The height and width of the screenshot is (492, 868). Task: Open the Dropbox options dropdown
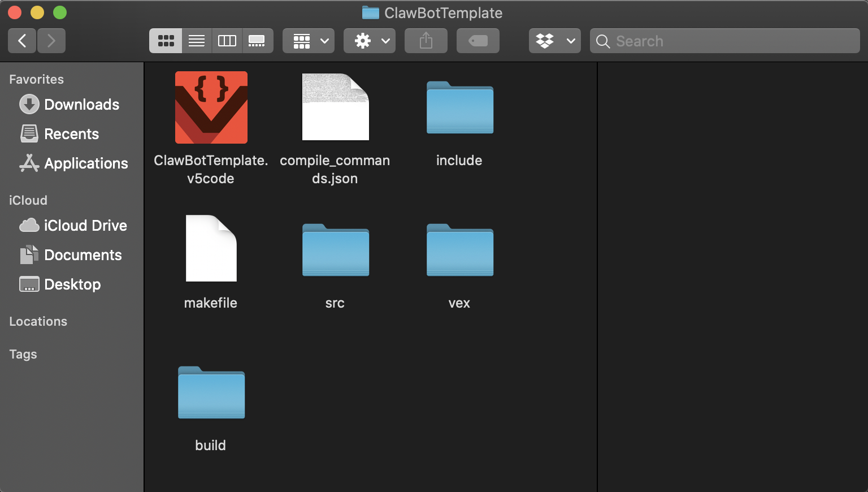(x=554, y=41)
